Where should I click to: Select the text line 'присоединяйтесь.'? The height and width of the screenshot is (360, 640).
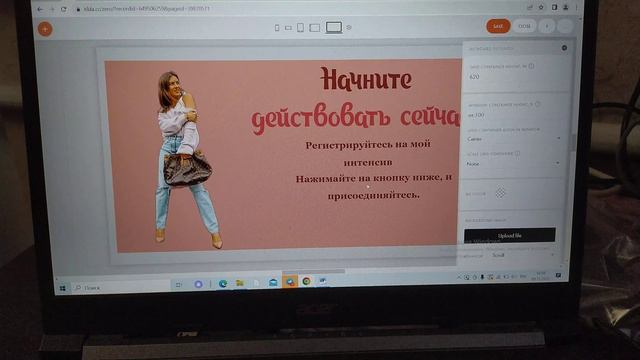pos(374,195)
